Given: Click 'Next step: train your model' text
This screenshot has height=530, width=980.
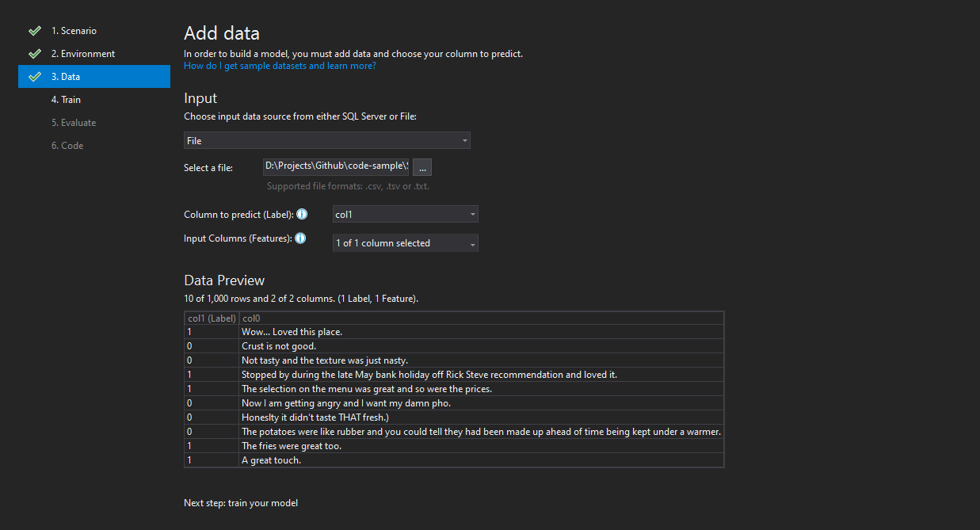Looking at the screenshot, I should [x=241, y=503].
